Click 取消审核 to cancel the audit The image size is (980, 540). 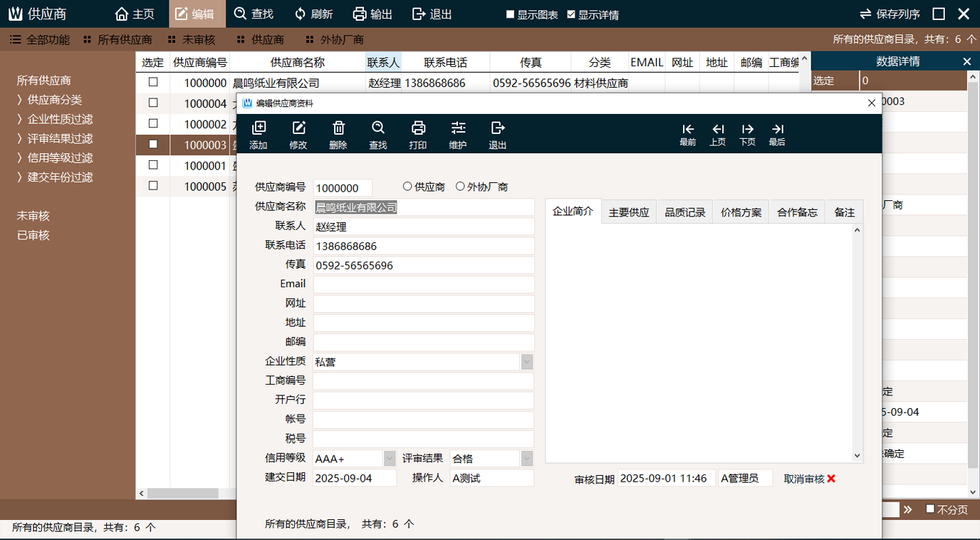(809, 479)
